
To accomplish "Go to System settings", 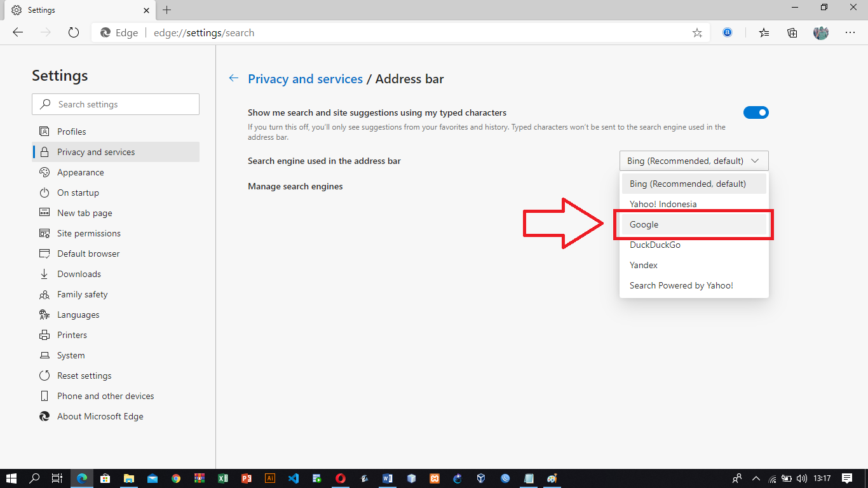I will tap(116, 355).
